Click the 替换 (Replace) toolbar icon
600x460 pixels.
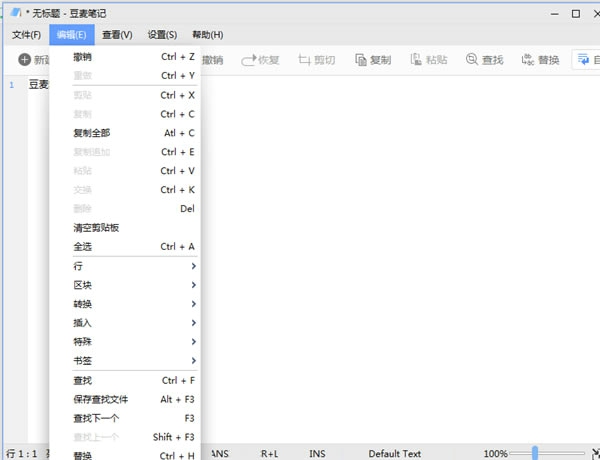(527, 60)
